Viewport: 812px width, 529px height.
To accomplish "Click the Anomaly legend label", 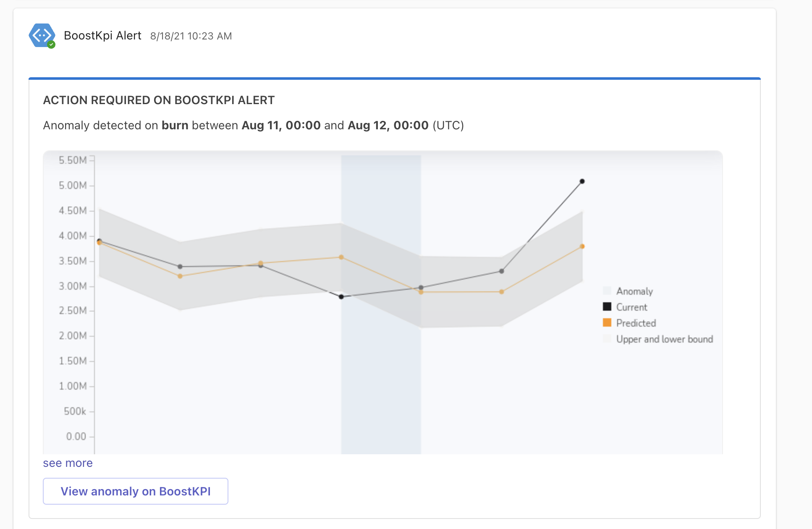I will point(634,291).
